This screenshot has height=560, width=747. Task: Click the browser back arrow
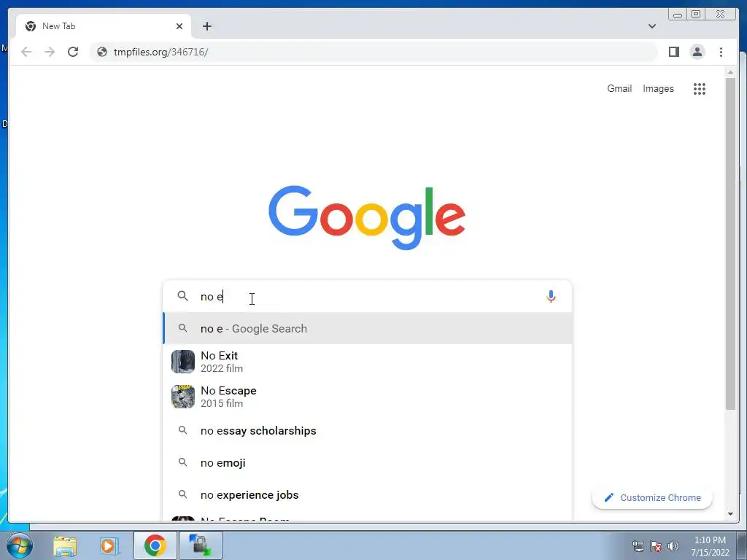point(26,52)
